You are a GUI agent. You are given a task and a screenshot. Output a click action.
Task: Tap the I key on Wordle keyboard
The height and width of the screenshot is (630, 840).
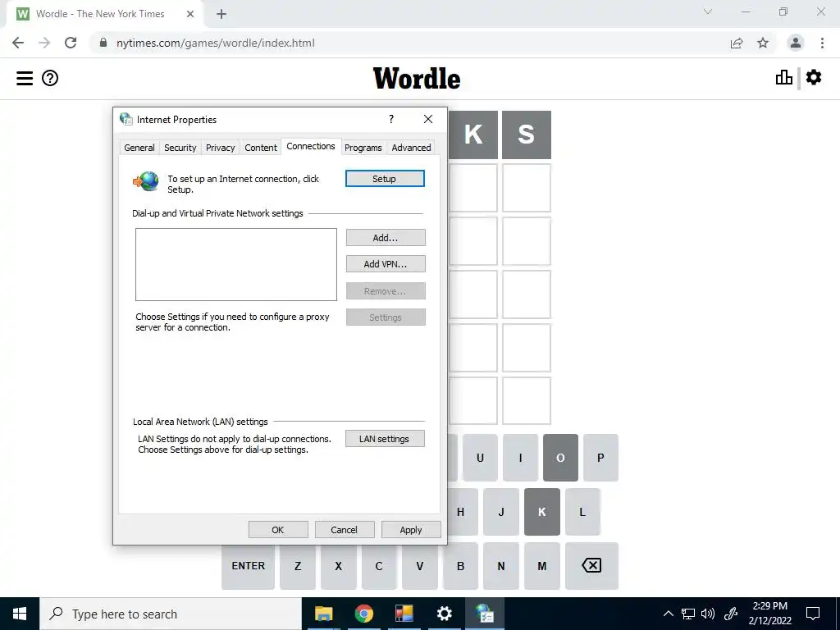[520, 458]
